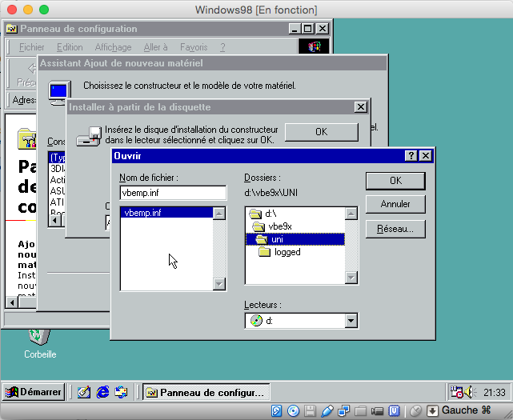Image resolution: width=513 pixels, height=420 pixels.
Task: Click the macOS green zoom button
Action: click(x=44, y=10)
